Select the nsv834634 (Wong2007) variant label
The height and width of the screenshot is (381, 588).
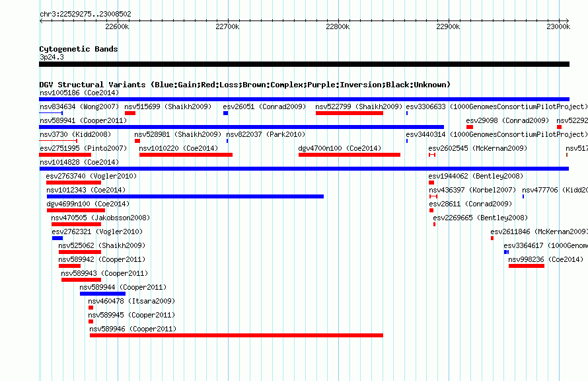pos(79,106)
